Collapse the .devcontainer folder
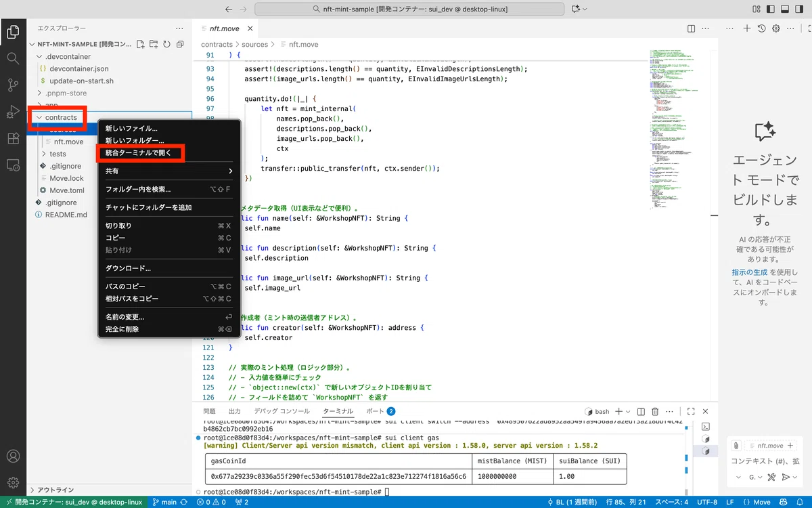 click(39, 56)
